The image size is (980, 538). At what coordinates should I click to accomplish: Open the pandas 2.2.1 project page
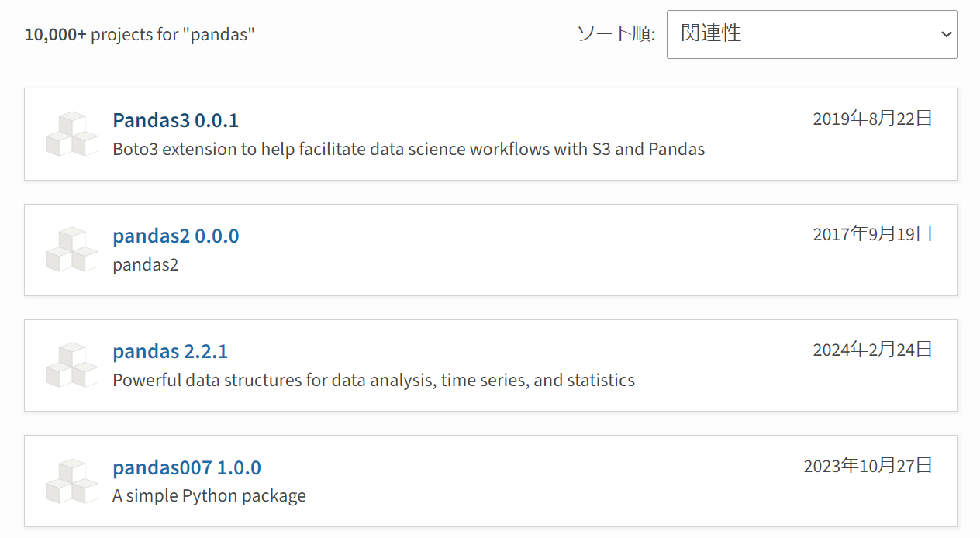pos(170,351)
